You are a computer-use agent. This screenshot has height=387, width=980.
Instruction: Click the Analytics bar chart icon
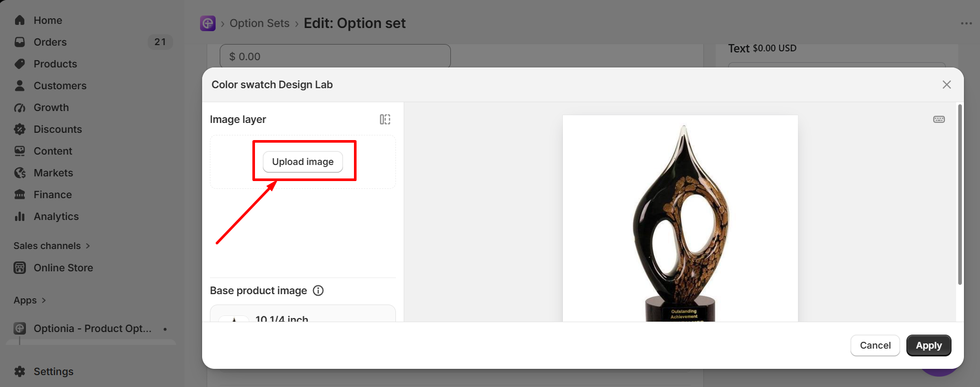click(20, 216)
